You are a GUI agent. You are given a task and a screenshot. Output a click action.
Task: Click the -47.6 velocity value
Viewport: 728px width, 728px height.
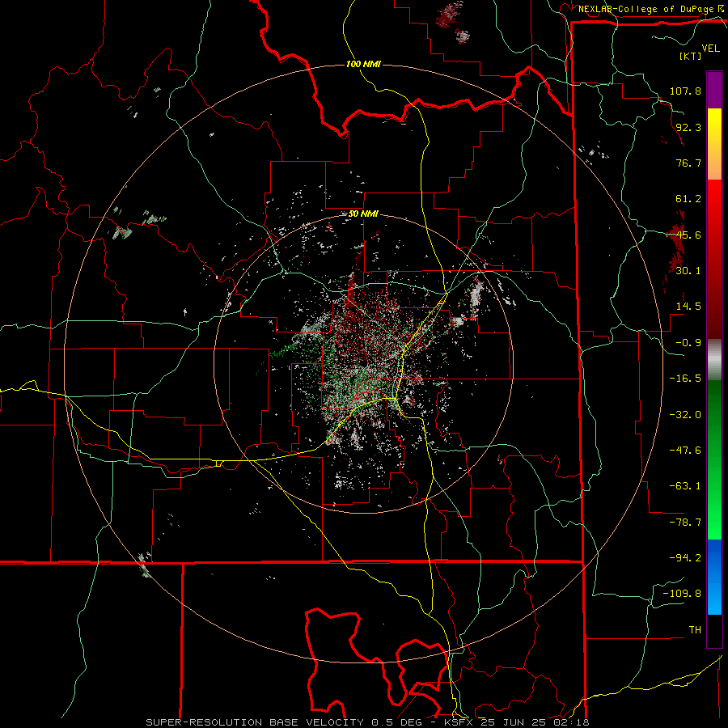tap(685, 451)
